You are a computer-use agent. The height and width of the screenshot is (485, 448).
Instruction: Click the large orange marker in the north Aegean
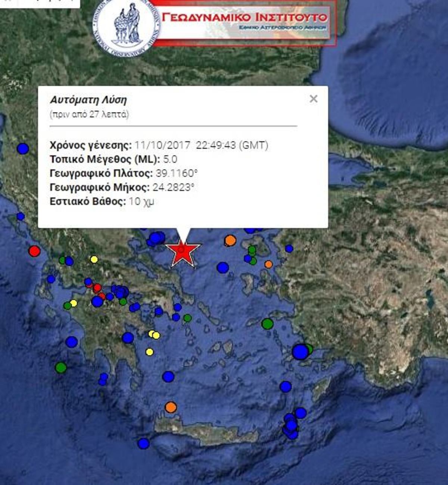point(230,241)
